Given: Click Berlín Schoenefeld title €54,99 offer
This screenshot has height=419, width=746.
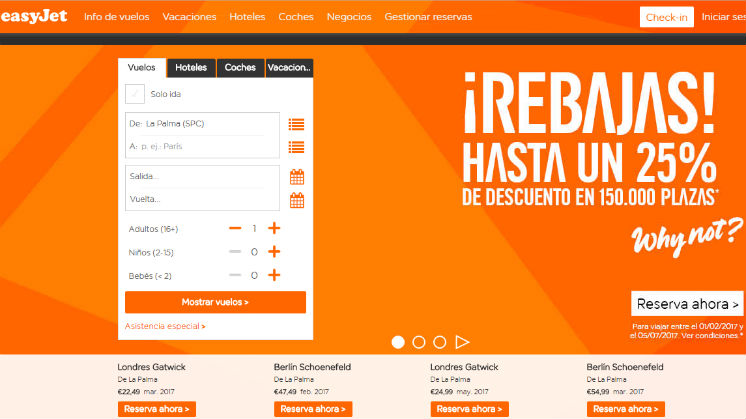Looking at the screenshot, I should 625,367.
